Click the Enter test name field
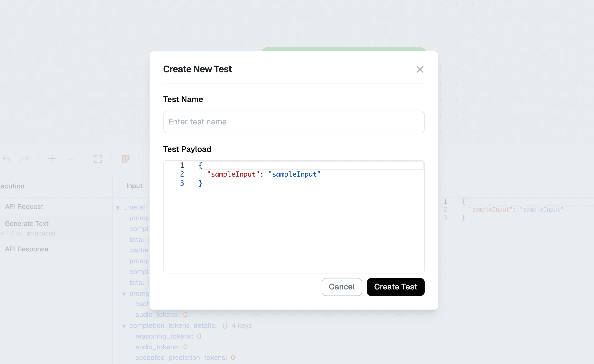Viewport: 594px width, 364px height. point(294,122)
